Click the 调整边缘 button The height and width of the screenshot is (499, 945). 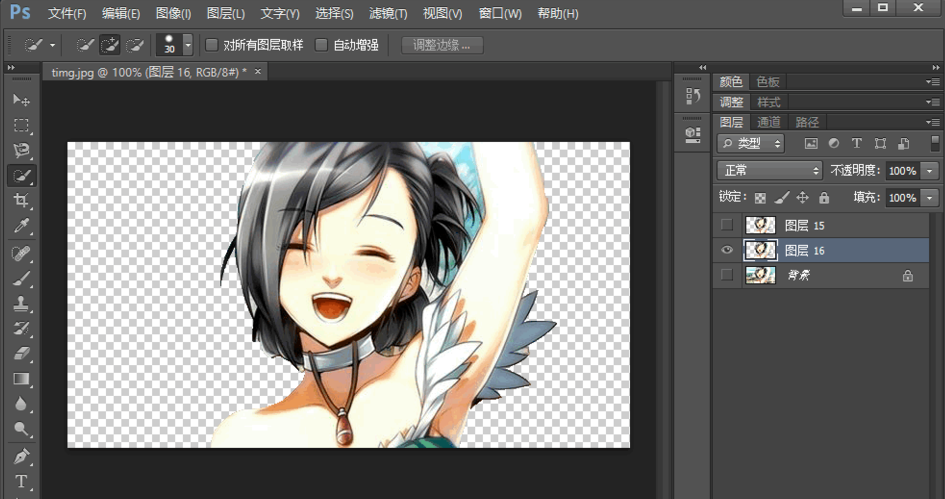pos(441,45)
